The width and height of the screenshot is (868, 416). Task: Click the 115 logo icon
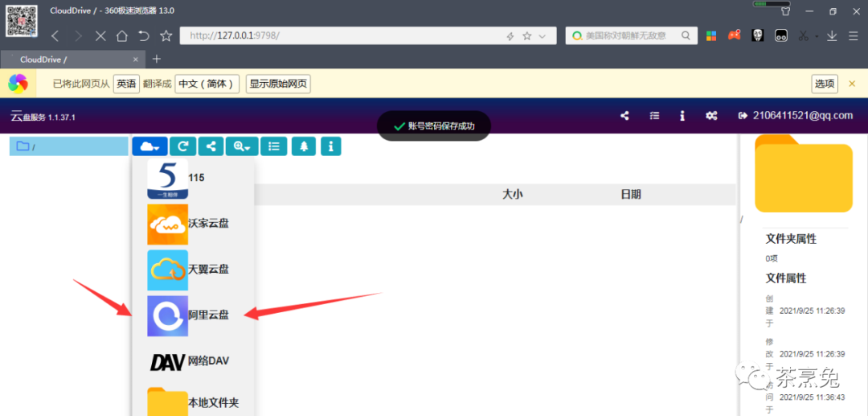point(168,179)
